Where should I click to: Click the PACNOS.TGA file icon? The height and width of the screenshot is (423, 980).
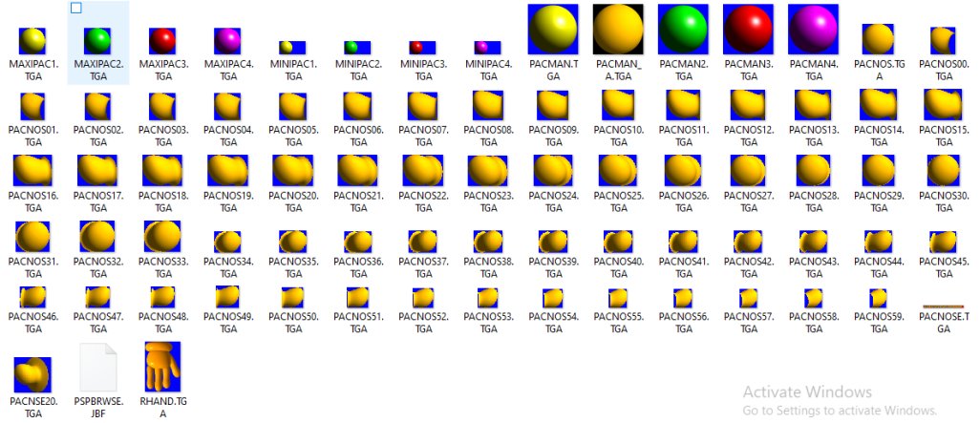[x=878, y=39]
